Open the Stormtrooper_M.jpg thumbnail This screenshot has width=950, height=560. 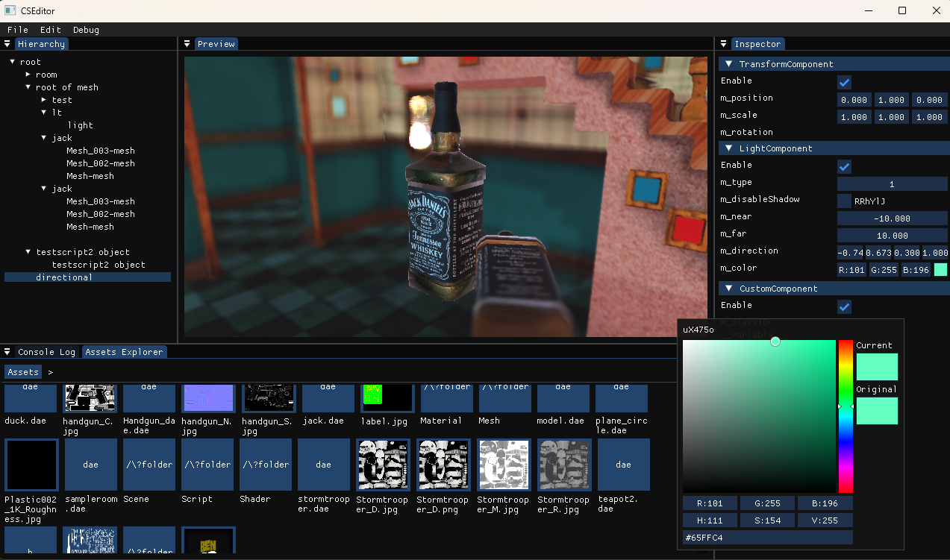click(x=504, y=465)
